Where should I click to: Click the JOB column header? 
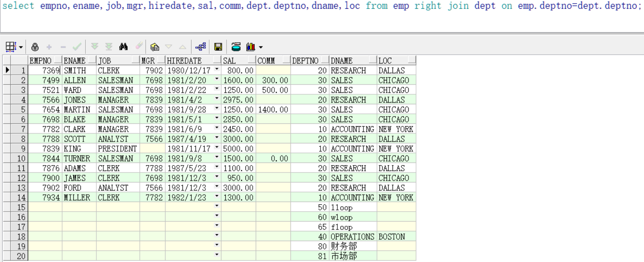click(118, 61)
